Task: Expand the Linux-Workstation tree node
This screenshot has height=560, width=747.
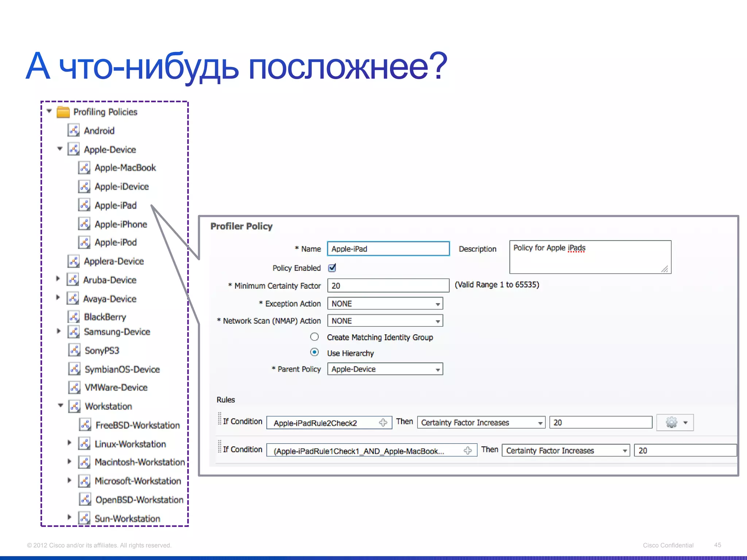Action: [69, 443]
